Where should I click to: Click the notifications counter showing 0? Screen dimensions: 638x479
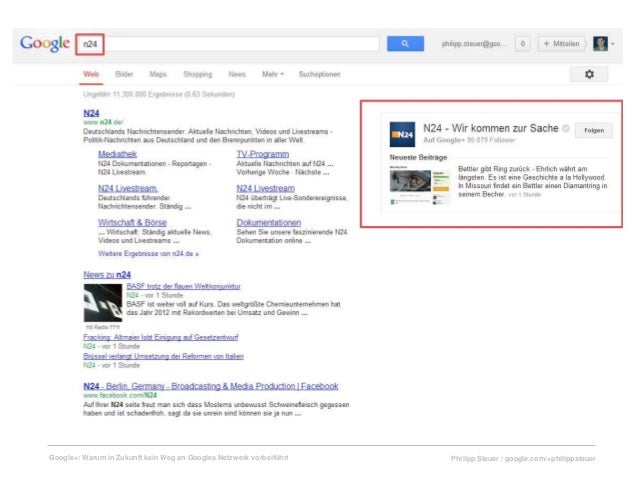click(x=522, y=44)
